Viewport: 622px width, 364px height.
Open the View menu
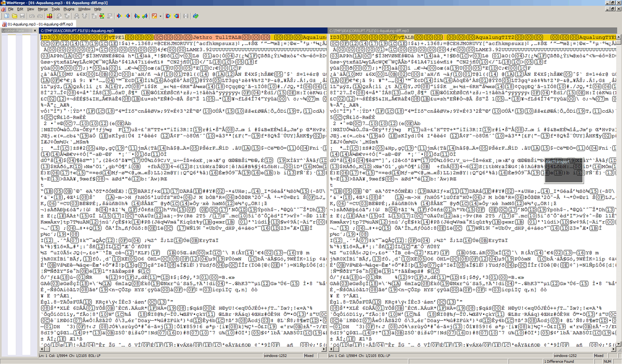tap(30, 9)
